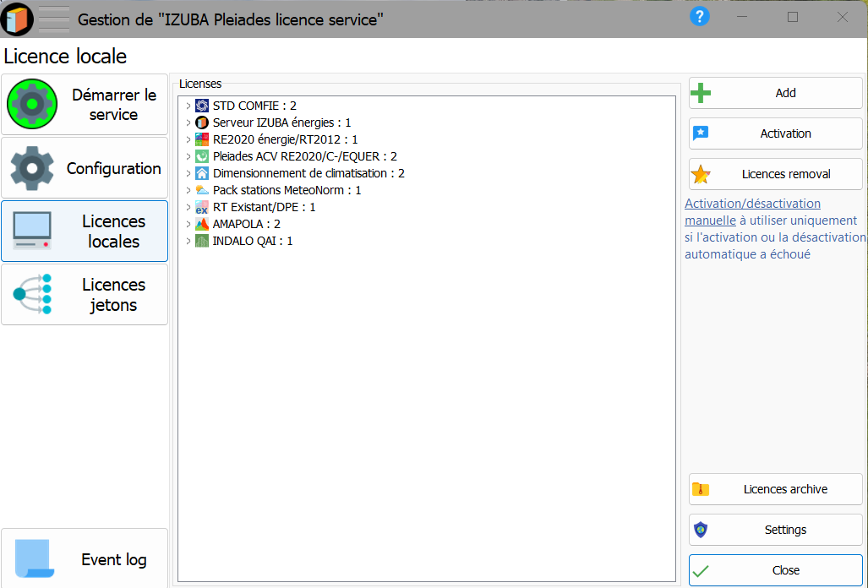Click the Activation button
The image size is (868, 588).
pos(776,133)
